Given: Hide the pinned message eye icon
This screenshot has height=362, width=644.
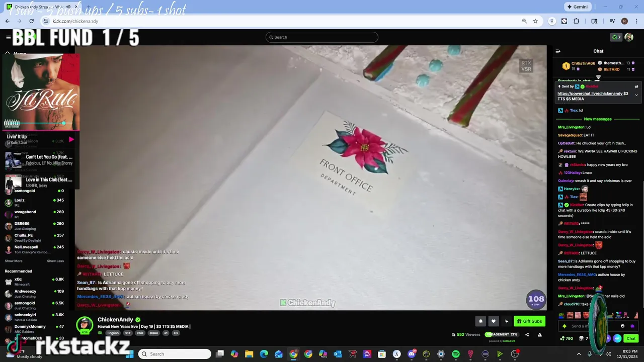Looking at the screenshot, I should pyautogui.click(x=636, y=86).
